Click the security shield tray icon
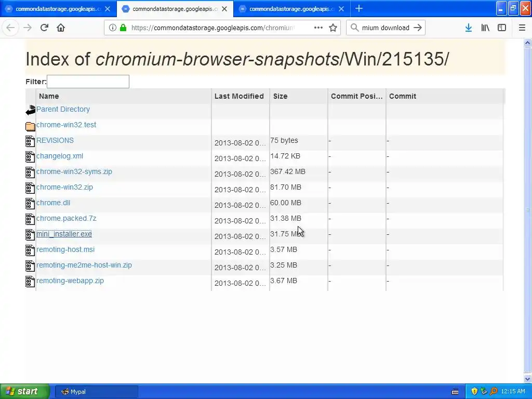 474,392
